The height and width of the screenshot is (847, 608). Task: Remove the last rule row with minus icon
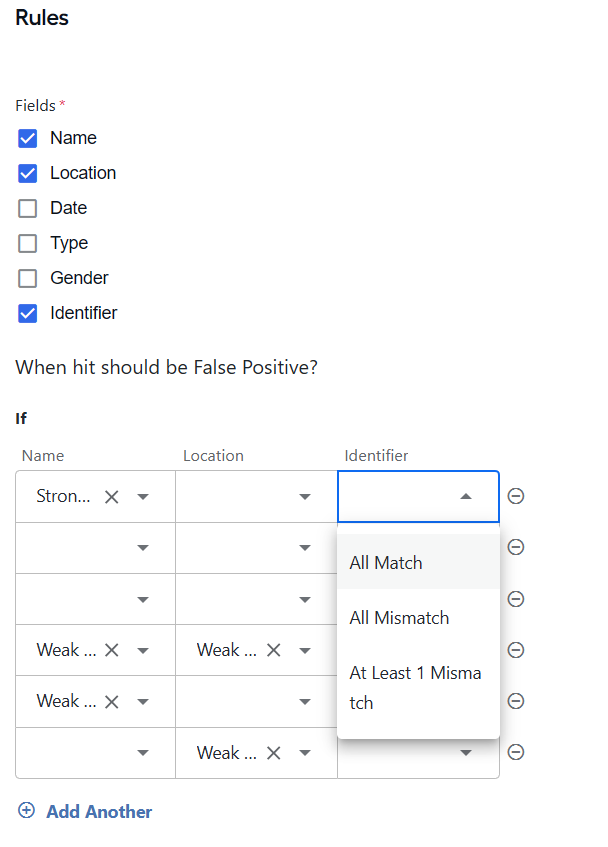pos(516,752)
